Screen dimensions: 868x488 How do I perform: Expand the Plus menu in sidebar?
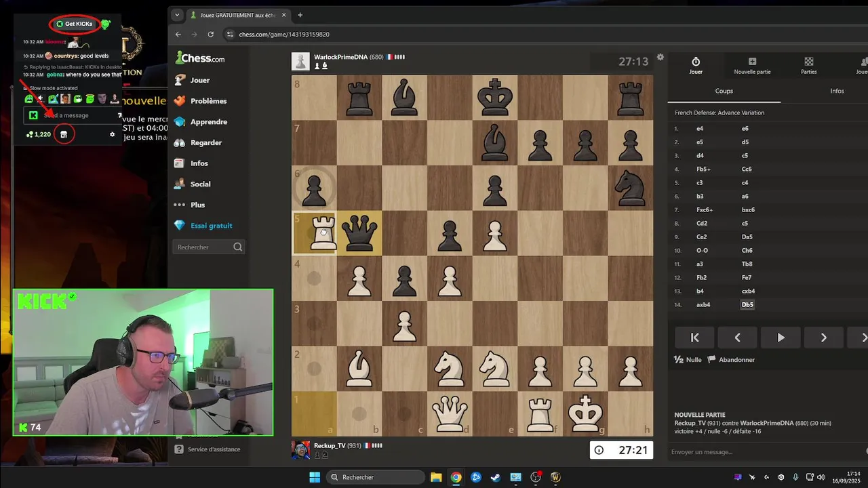coord(190,205)
